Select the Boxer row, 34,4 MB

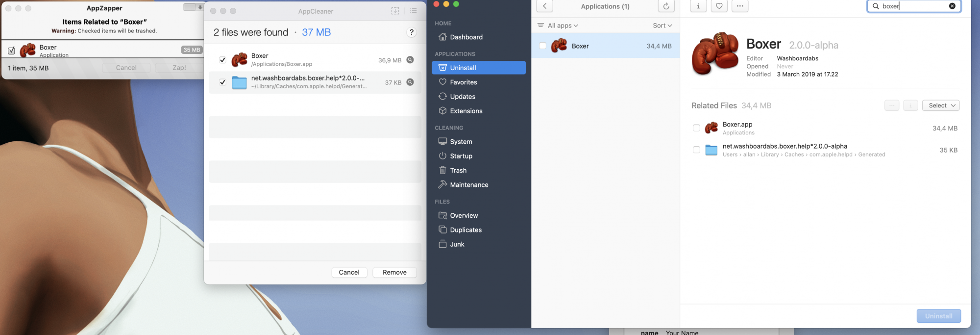pos(606,46)
